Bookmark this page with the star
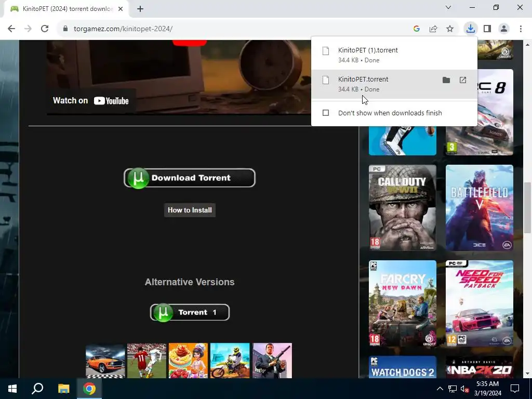 click(x=450, y=29)
